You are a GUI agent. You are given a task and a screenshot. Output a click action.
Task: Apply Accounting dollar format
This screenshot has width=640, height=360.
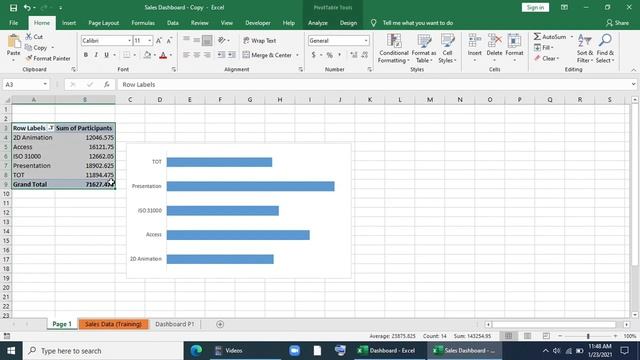pos(313,55)
